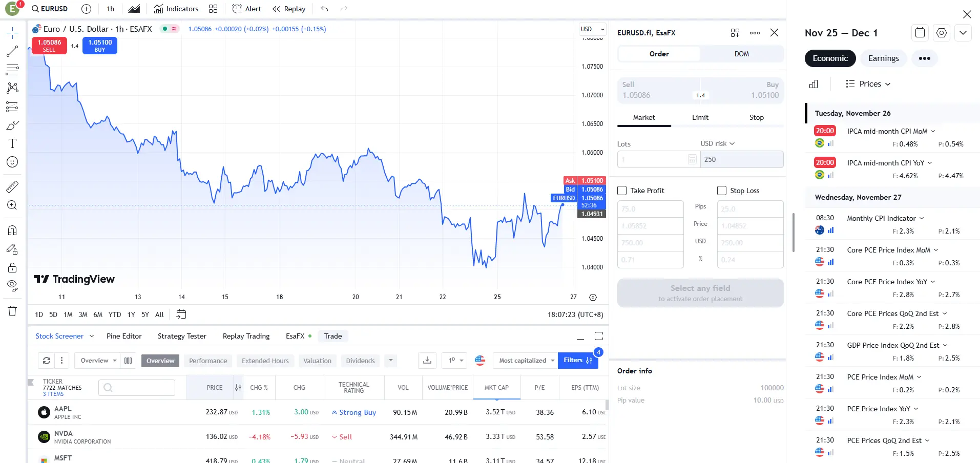Switch to the Pine Editor tab
Screen dimensions: 980x463
tap(124, 336)
